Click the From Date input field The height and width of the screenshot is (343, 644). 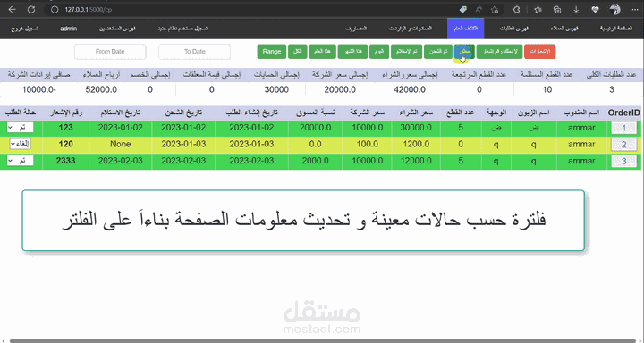(x=110, y=52)
